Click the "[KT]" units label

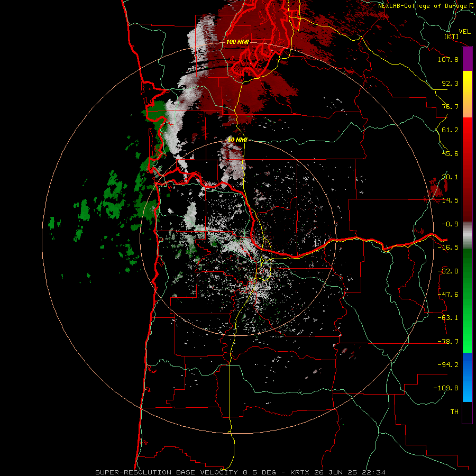[x=451, y=36]
